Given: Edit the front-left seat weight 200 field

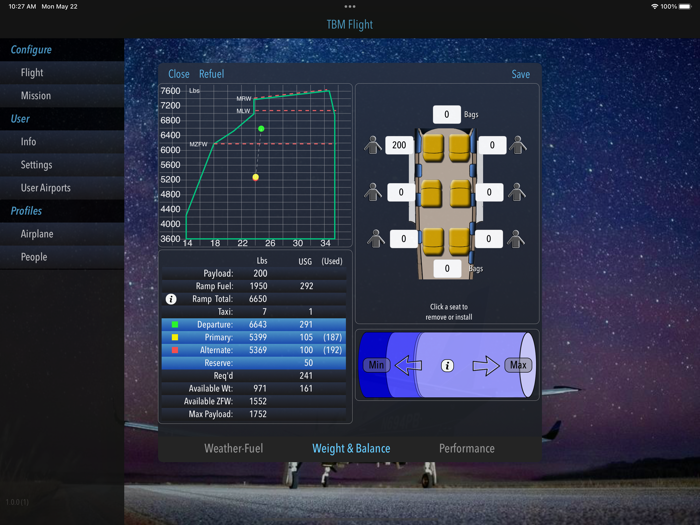Looking at the screenshot, I should [x=399, y=145].
